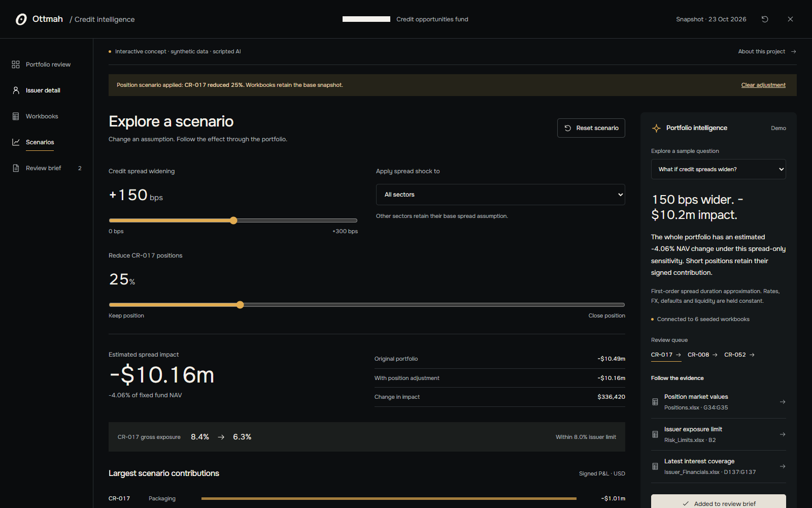The width and height of the screenshot is (812, 508).
Task: Click arrow on Latest interest coverage row
Action: click(x=783, y=466)
